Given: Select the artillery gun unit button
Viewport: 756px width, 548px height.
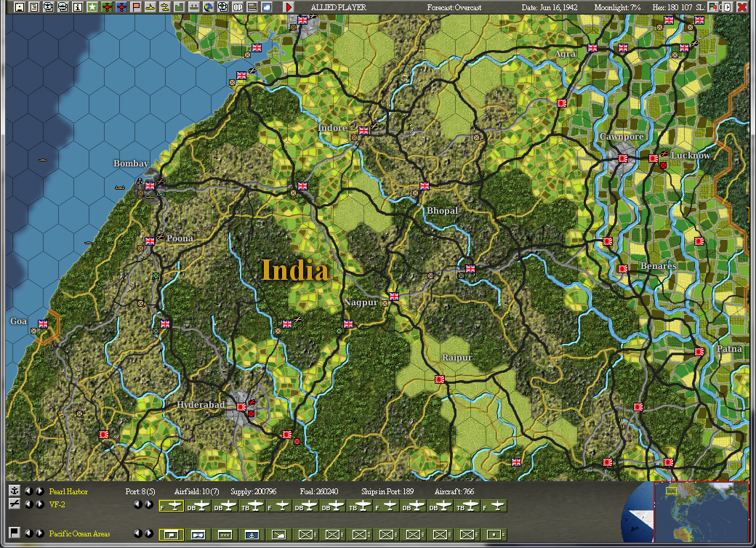Looking at the screenshot, I should [x=278, y=534].
